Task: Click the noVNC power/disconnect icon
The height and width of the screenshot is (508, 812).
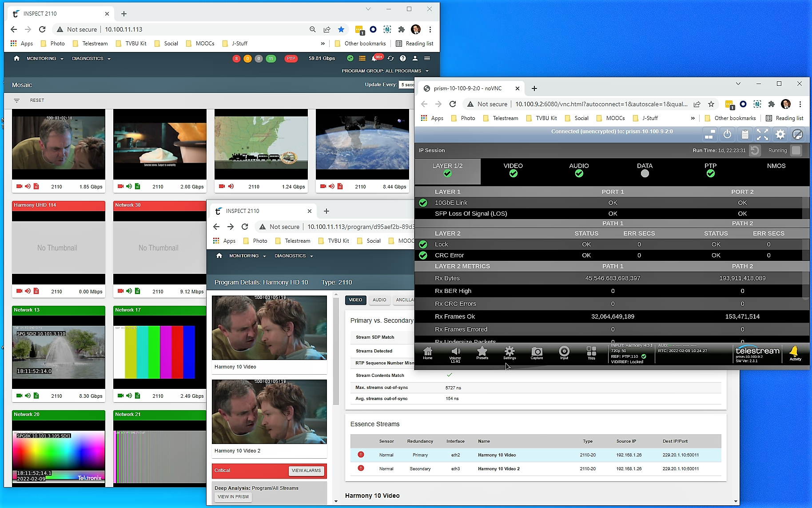Action: click(x=727, y=134)
